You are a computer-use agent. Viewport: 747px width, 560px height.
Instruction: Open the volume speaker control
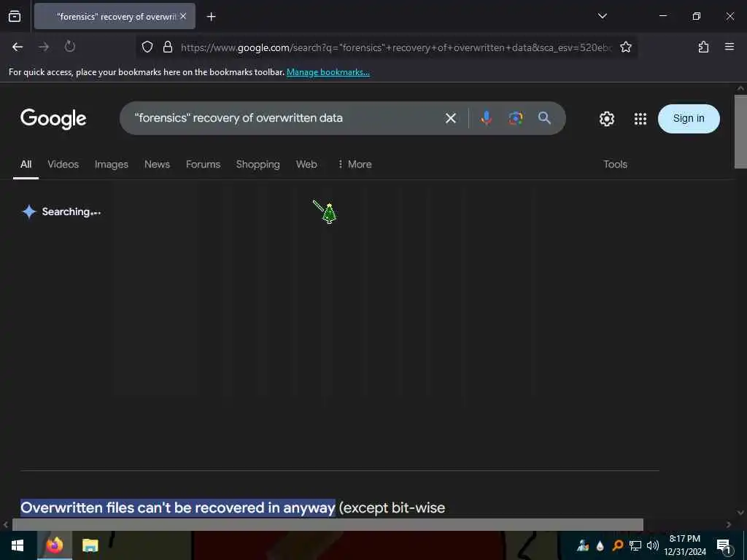click(x=652, y=545)
